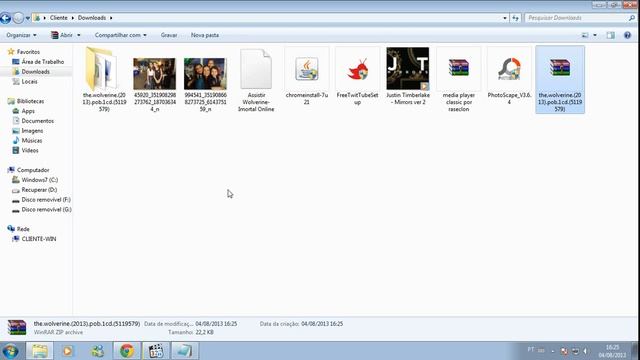This screenshot has height=360, width=640.
Task: Select Justin Timberlake - Mirrors video file
Action: coord(408,69)
